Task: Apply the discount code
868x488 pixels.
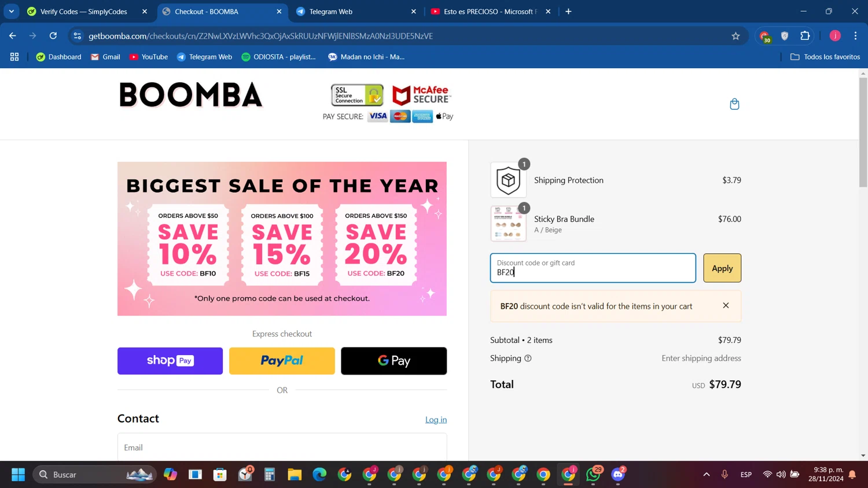Action: point(722,268)
